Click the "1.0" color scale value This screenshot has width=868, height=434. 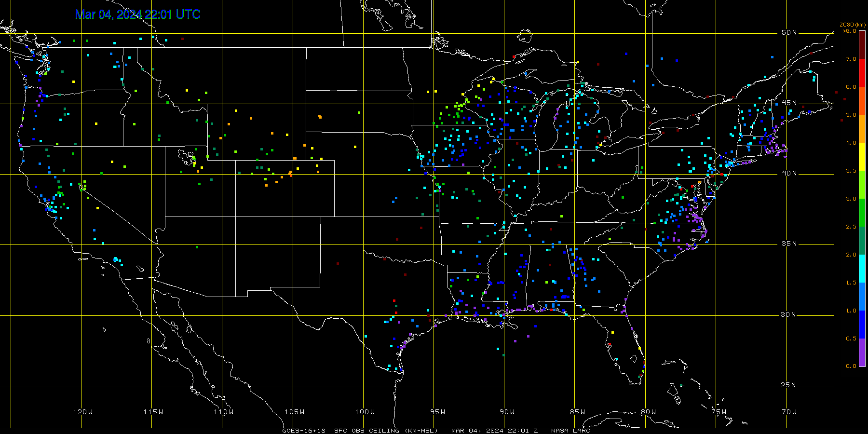(851, 311)
